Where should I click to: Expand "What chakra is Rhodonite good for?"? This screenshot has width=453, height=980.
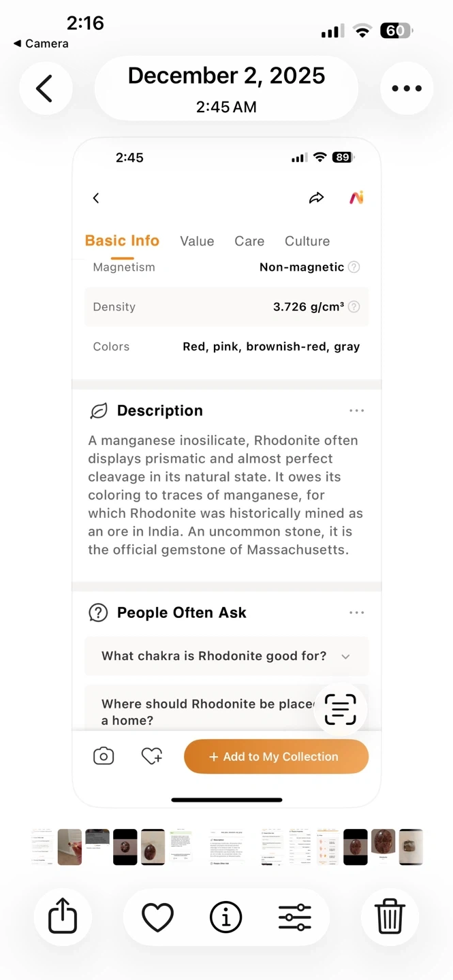tap(226, 656)
